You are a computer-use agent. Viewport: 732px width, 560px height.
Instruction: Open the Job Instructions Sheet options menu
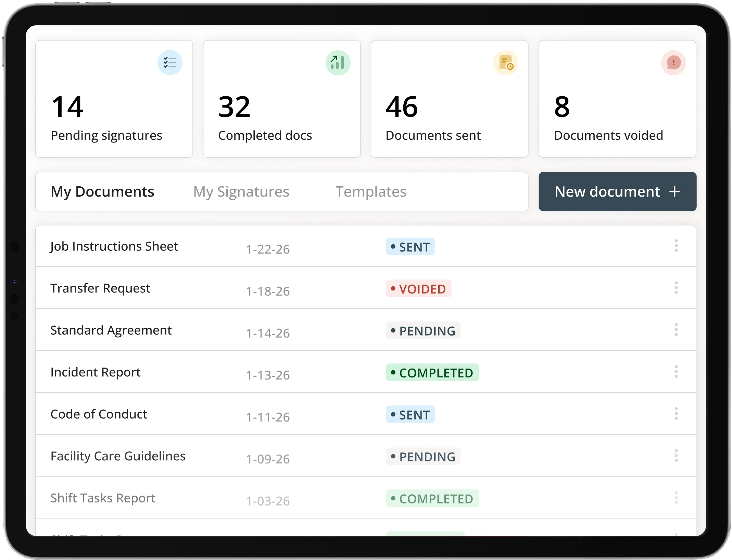(676, 246)
